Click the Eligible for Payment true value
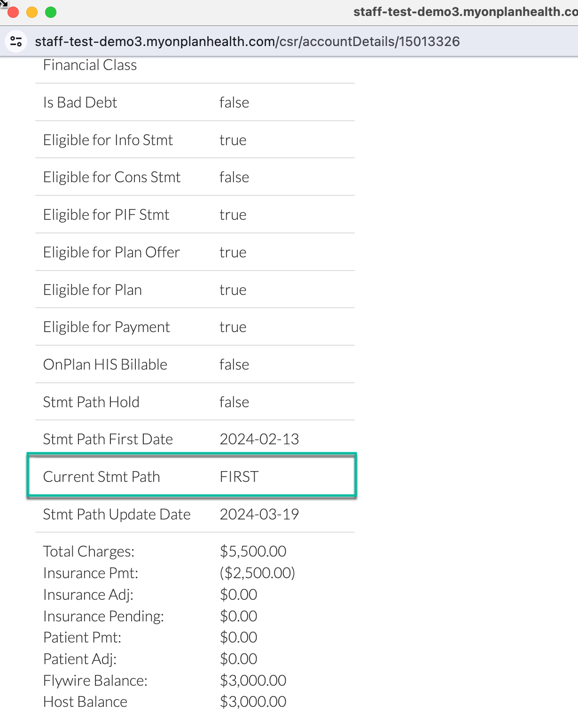This screenshot has height=728, width=578. click(233, 326)
